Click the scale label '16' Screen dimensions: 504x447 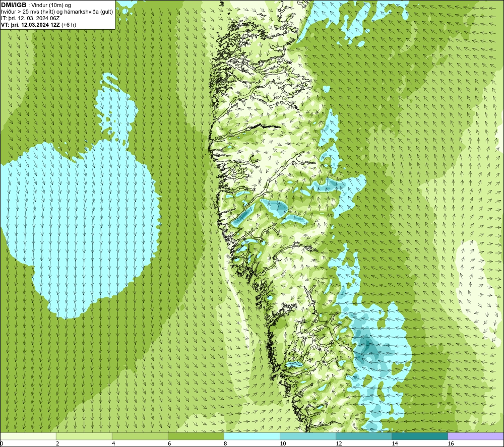click(x=451, y=443)
